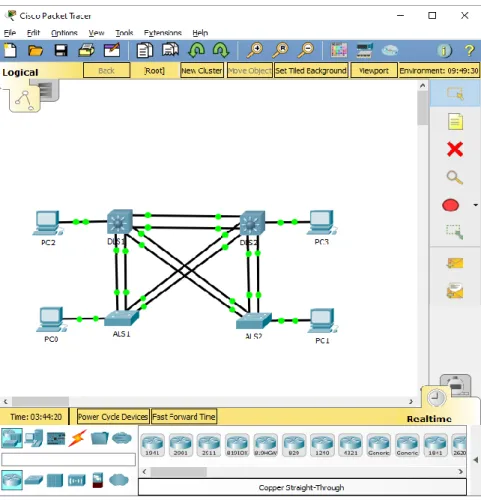
Task: Select the Add Complex PDU envelope tool
Action: coord(455,290)
